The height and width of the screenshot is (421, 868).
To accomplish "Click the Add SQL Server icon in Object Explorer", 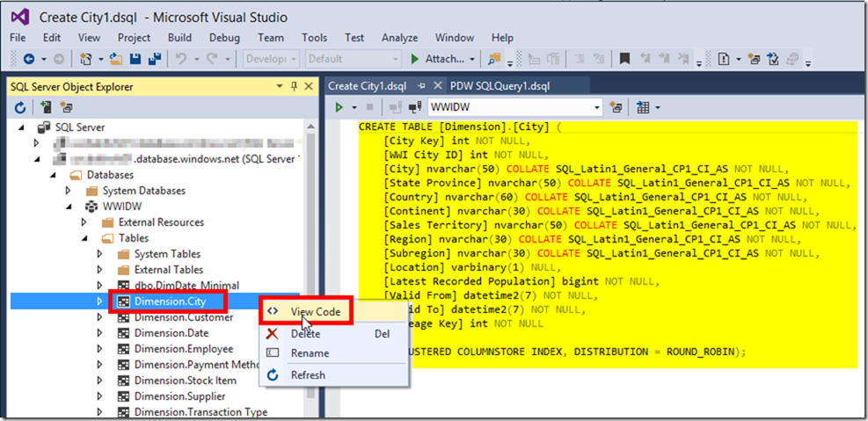I will pos(46,107).
